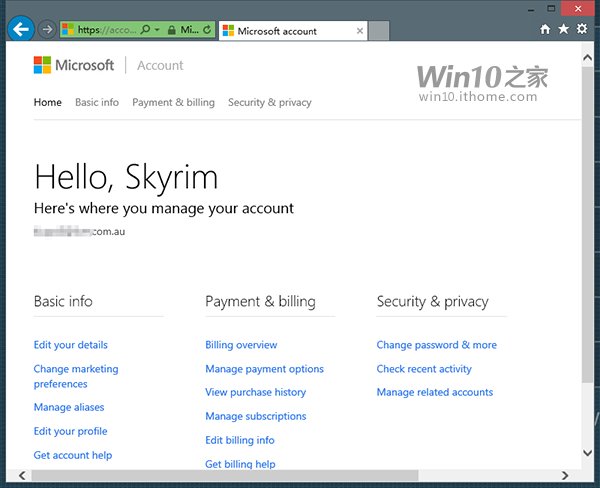Open Payment & billing navigation tab
The width and height of the screenshot is (600, 488).
173,102
